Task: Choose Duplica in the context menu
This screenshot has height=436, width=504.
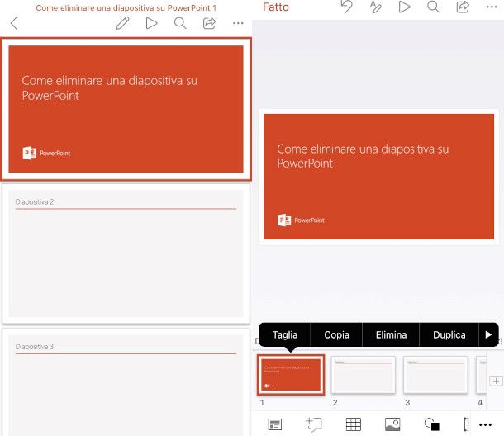Action: pos(449,334)
